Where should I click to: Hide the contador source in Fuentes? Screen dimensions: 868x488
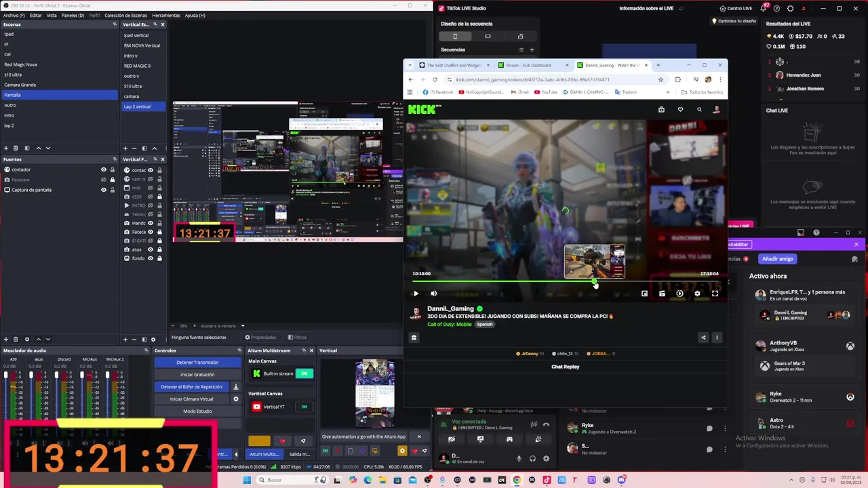(x=104, y=169)
